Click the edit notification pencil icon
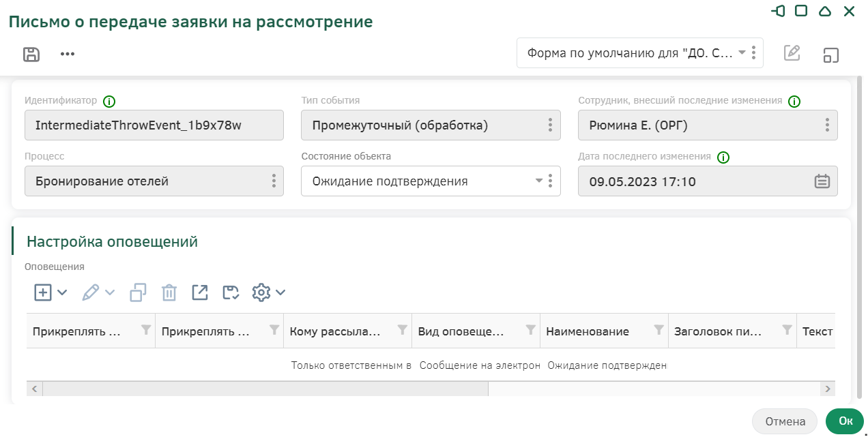The height and width of the screenshot is (437, 868). coord(90,292)
